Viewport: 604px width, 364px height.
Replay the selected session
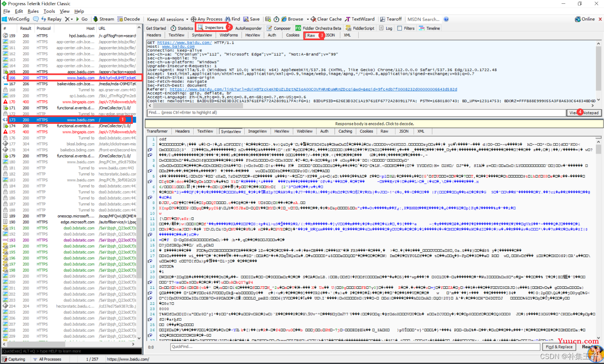(51, 19)
